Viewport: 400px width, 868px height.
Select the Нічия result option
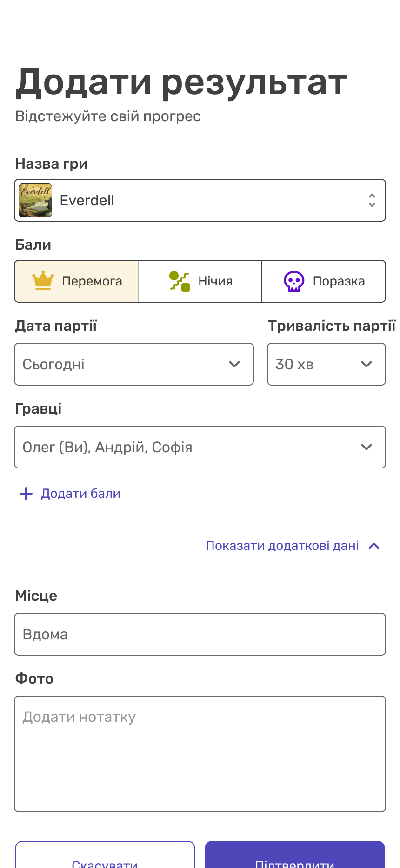tap(200, 281)
